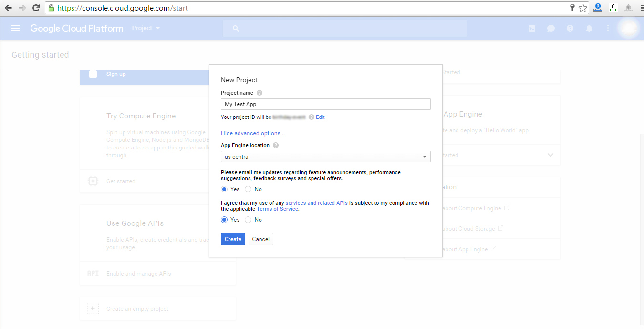This screenshot has height=329, width=644.
Task: Select Yes to agree to the Terms of Service
Action: 224,220
